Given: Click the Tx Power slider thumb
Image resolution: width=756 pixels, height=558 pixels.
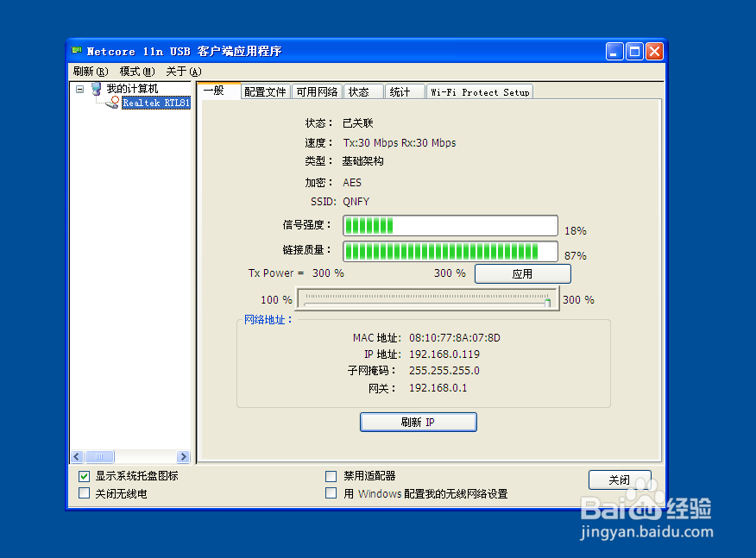Looking at the screenshot, I should 547,302.
